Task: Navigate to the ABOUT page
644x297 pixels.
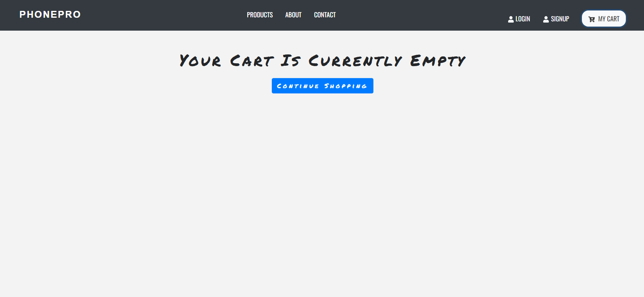Action: (x=293, y=15)
